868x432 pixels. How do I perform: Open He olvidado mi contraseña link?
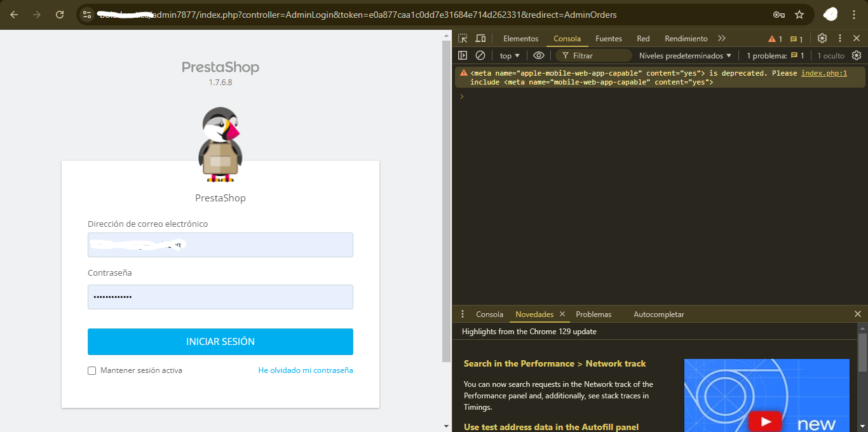[x=306, y=370]
